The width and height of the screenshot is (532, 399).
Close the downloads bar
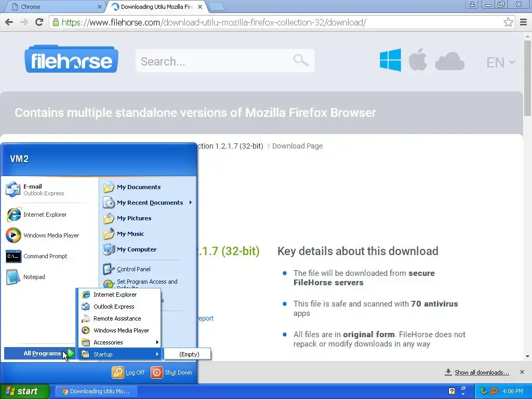pos(522,372)
